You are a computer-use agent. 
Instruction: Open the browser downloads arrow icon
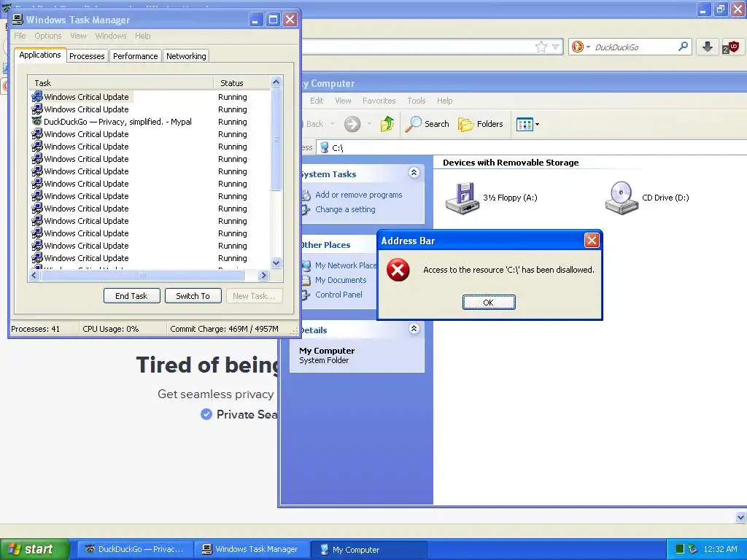coord(708,47)
